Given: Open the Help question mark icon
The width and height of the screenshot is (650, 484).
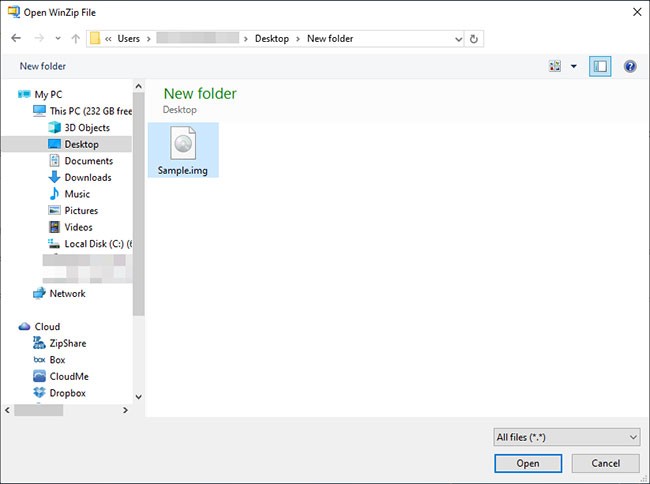Looking at the screenshot, I should pos(630,67).
